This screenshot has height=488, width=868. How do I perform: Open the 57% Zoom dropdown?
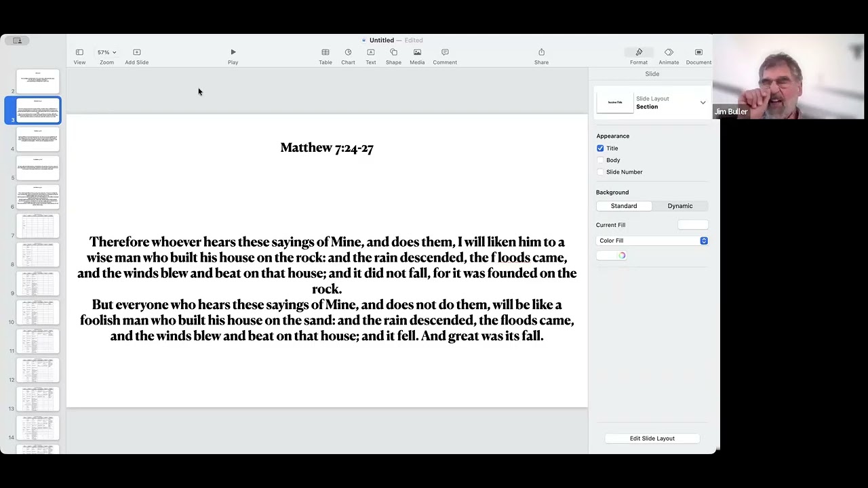tap(106, 52)
